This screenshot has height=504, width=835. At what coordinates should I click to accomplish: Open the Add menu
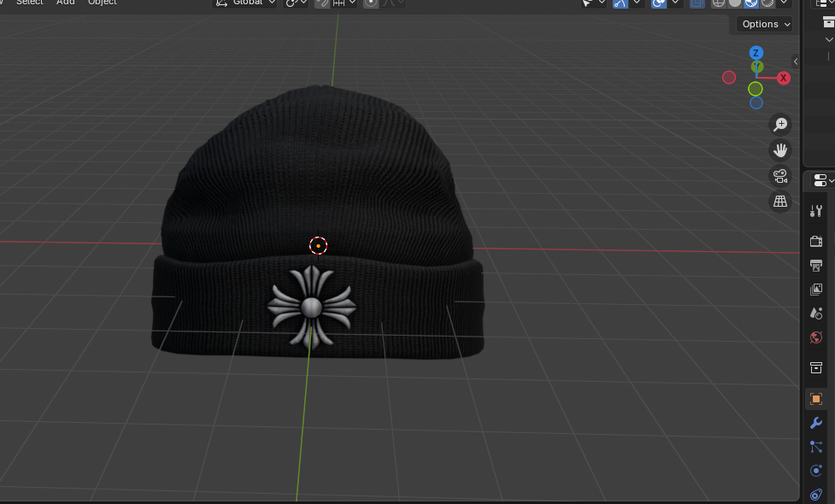tap(65, 3)
